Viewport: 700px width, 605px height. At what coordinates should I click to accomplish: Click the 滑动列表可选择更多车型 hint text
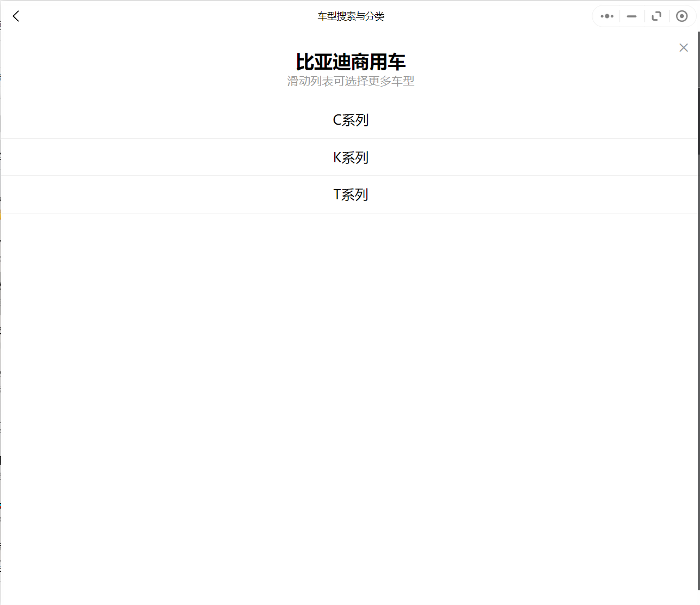click(x=351, y=81)
